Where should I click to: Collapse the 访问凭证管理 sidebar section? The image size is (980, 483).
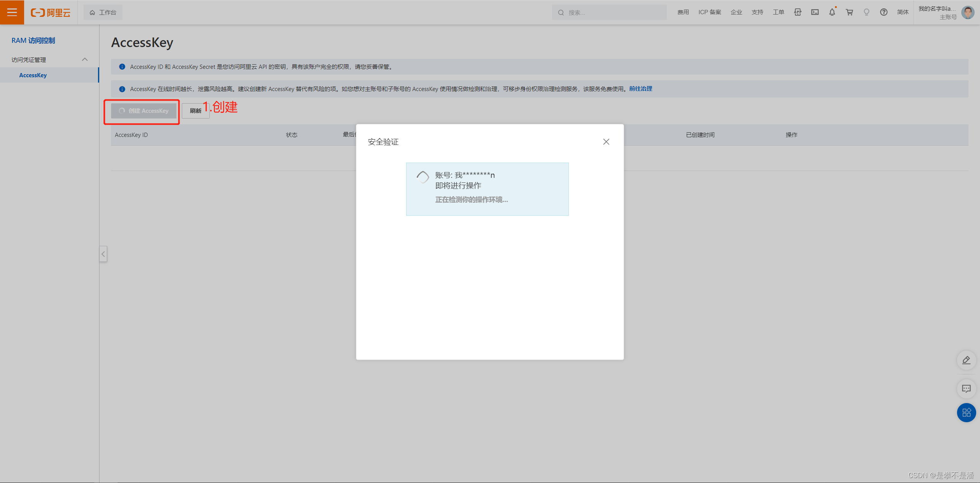[85, 60]
